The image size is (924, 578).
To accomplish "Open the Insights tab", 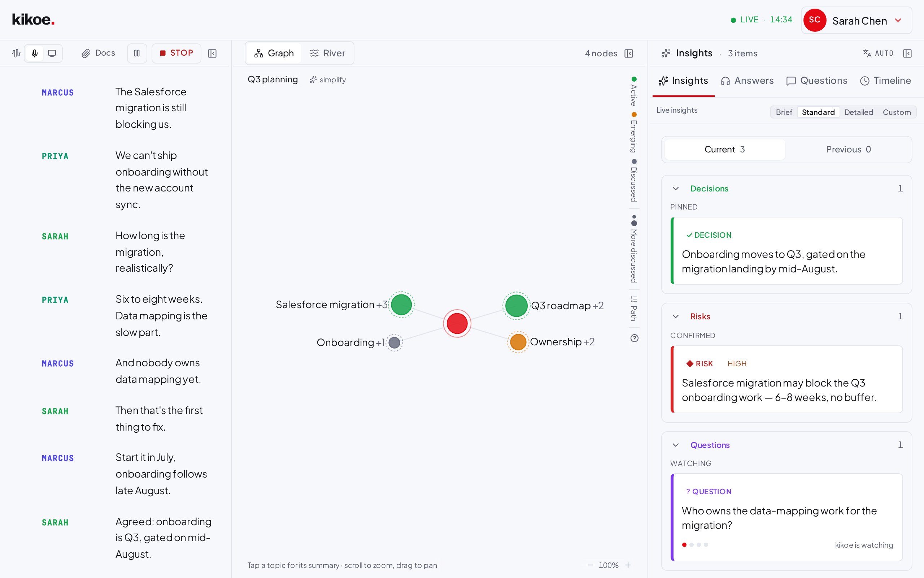I will [x=684, y=81].
